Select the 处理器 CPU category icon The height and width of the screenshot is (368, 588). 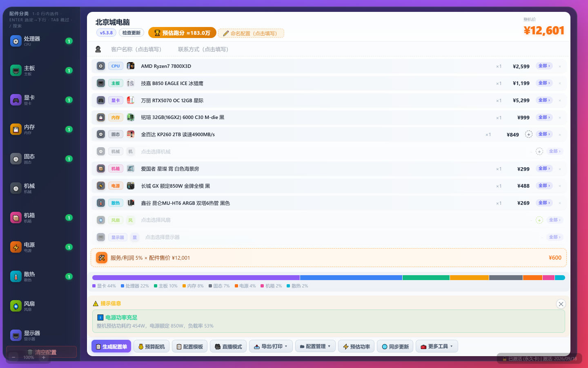(16, 41)
